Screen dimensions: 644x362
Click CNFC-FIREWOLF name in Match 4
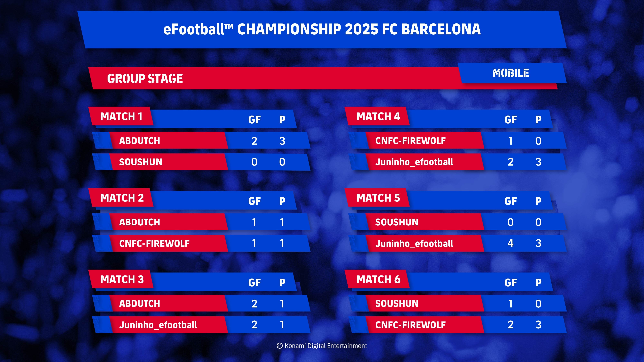[x=410, y=141]
